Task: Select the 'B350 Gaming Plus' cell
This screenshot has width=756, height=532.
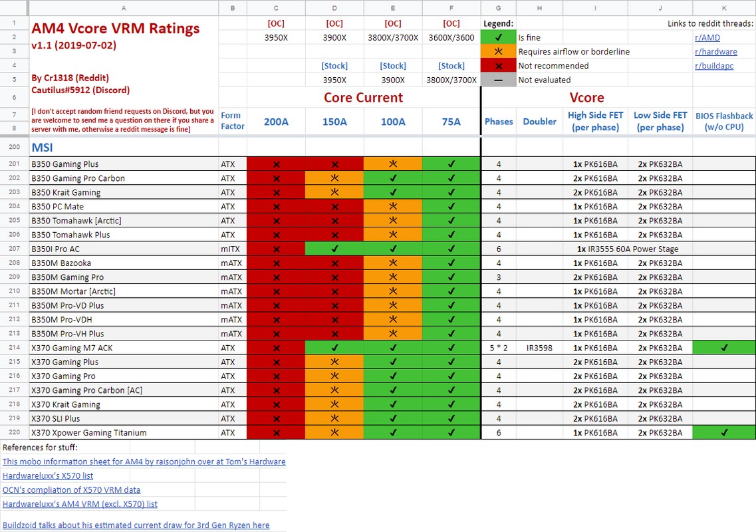Action: 124,164
